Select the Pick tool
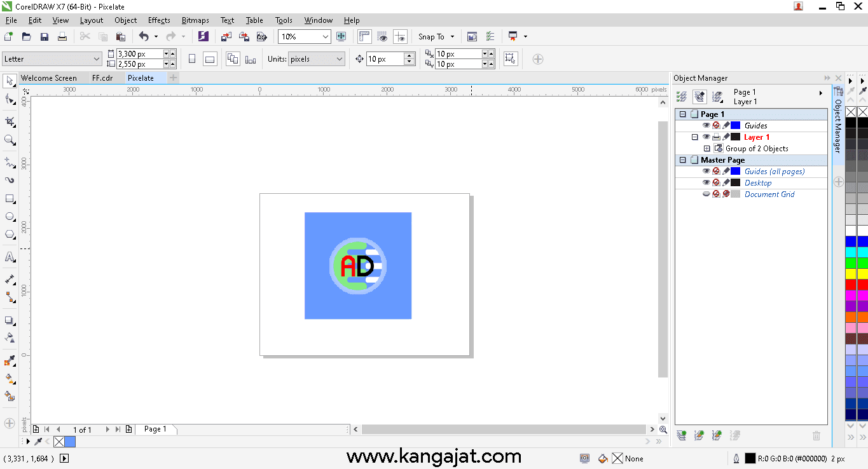This screenshot has width=868, height=469. pyautogui.click(x=10, y=81)
